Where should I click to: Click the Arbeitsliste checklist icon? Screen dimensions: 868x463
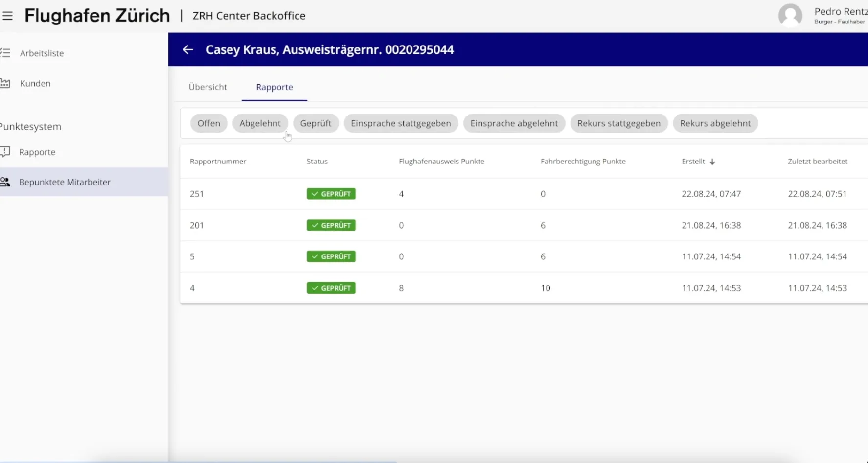tap(5, 53)
